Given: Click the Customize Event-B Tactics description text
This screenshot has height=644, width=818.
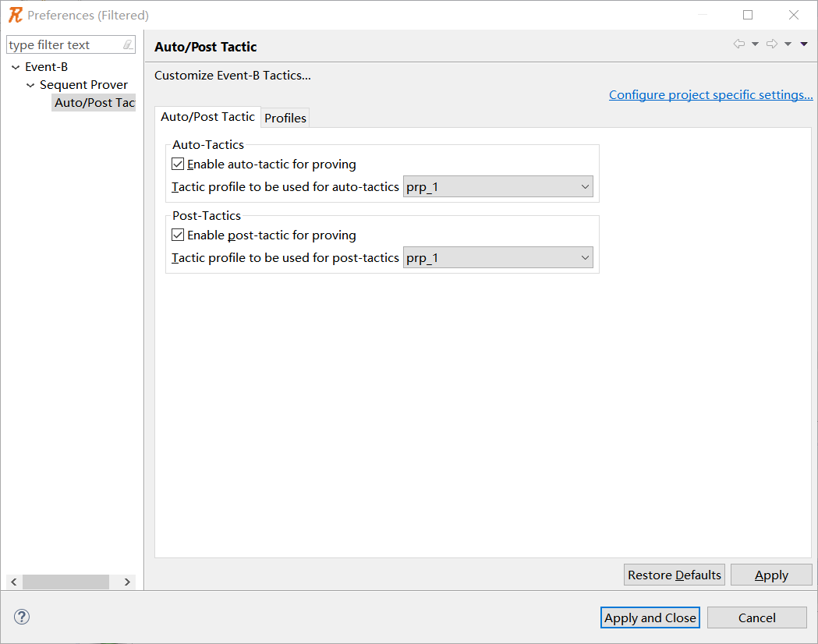Looking at the screenshot, I should pos(232,76).
